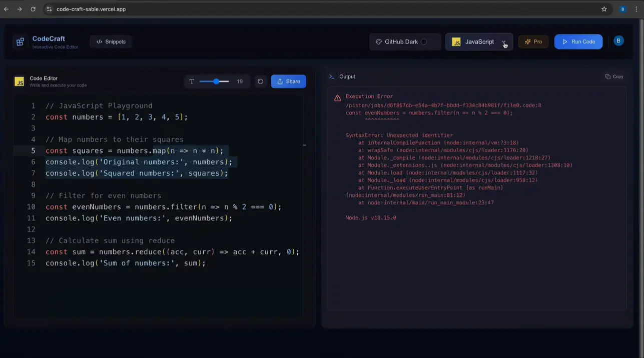Open the GitHub Dark theme selector

tap(405, 42)
